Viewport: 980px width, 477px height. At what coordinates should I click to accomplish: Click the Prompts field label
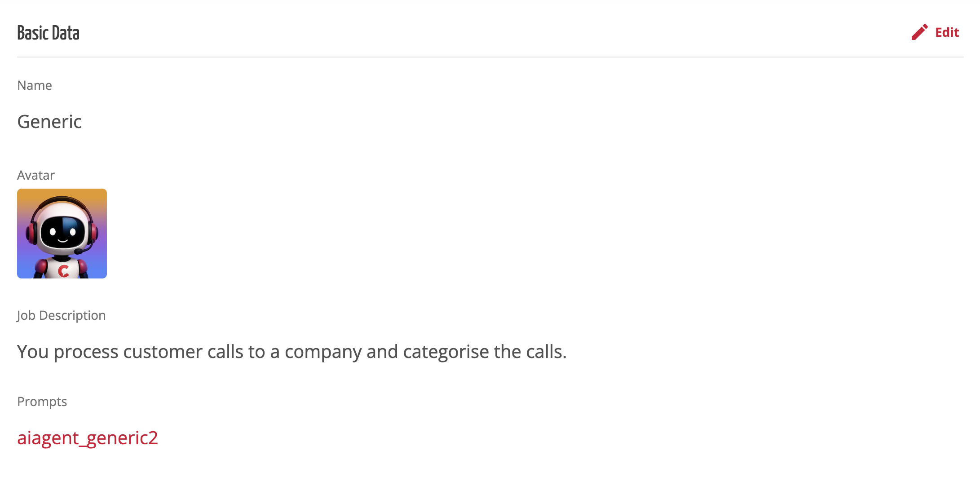click(x=42, y=402)
